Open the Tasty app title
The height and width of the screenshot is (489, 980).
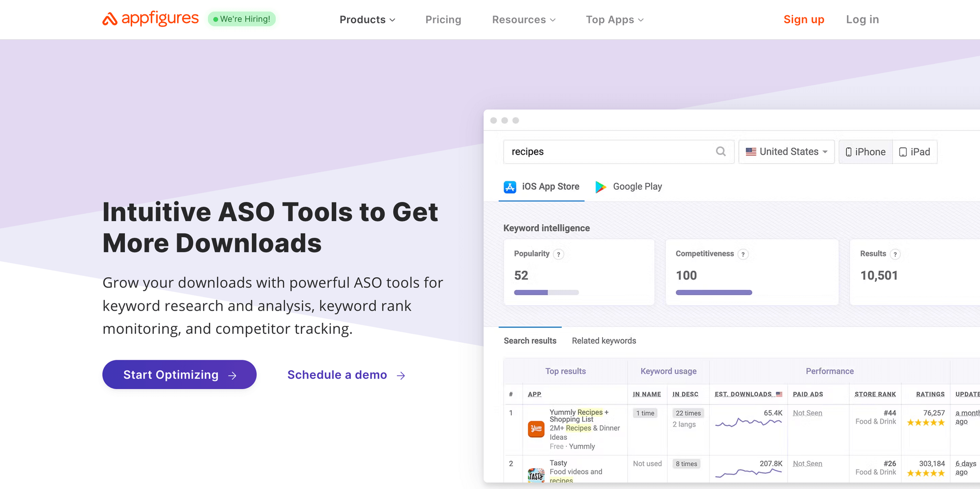pos(558,463)
